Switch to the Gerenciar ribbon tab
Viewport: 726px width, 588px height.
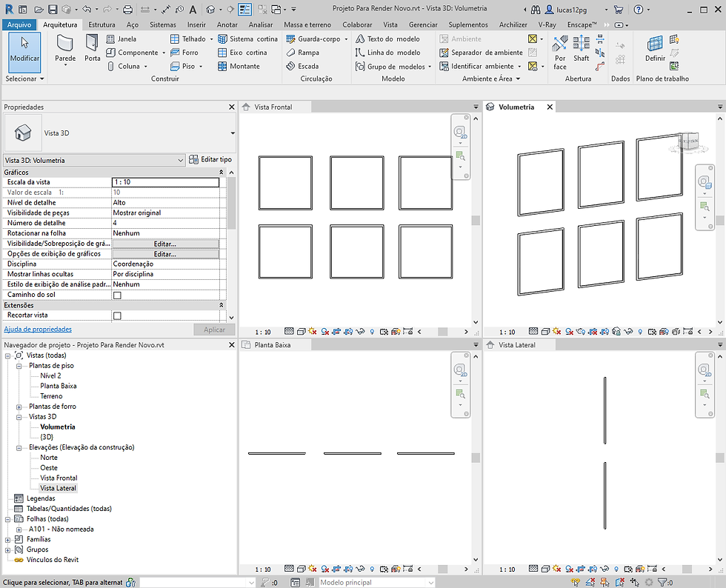423,24
